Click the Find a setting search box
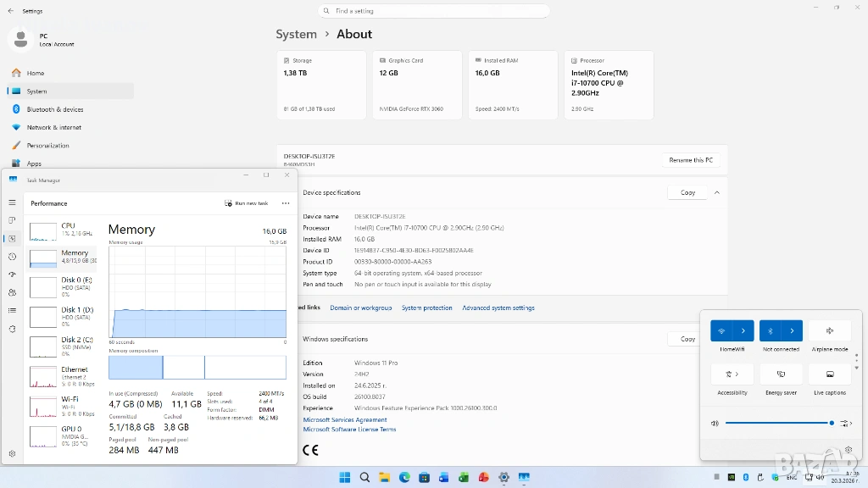This screenshot has width=868, height=488. tap(434, 11)
